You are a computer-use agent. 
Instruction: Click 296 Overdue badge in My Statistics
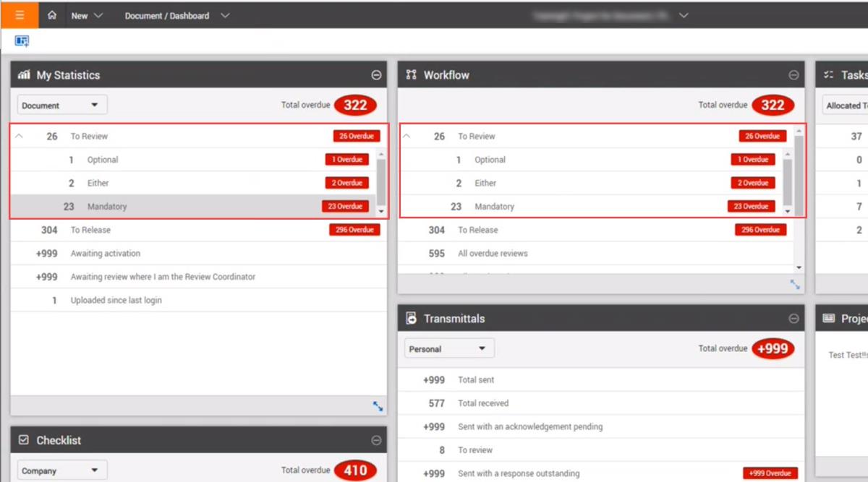354,230
